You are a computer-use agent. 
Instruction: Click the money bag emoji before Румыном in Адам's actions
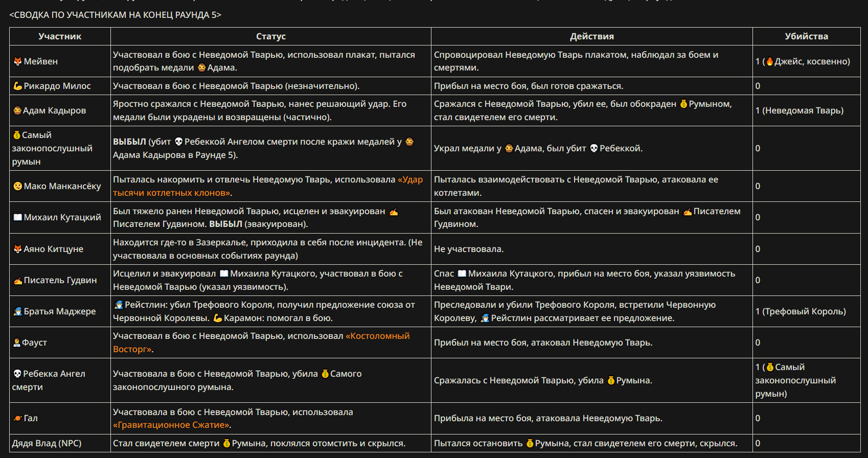[683, 104]
